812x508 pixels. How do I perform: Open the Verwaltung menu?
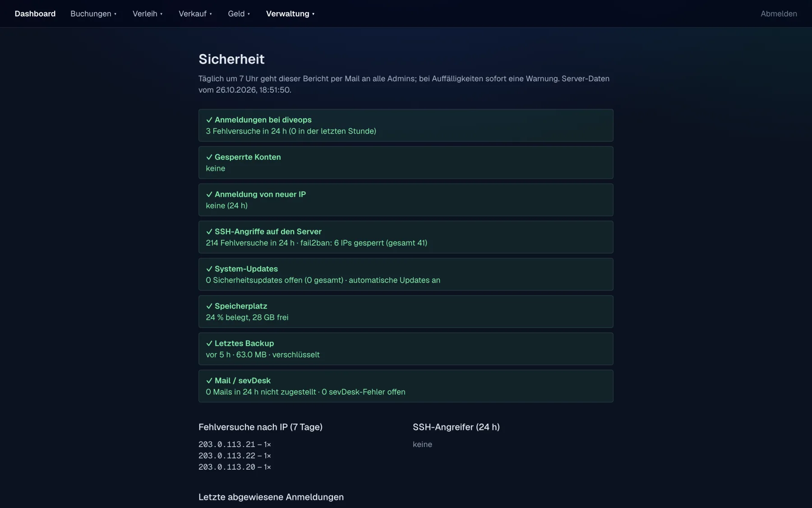pos(290,14)
